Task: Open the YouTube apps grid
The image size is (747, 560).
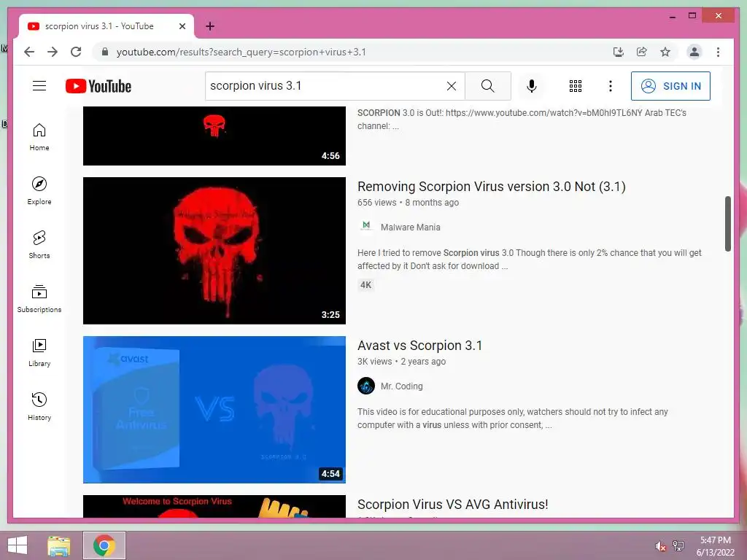Action: [576, 86]
